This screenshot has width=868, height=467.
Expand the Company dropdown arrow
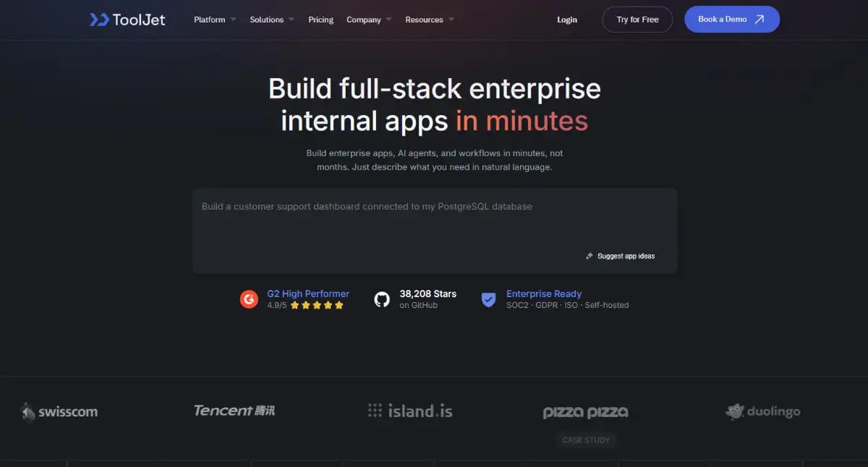tap(388, 20)
